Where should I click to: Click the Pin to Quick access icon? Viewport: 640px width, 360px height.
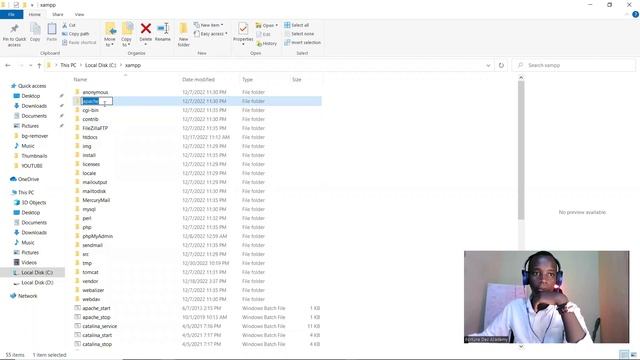14,29
